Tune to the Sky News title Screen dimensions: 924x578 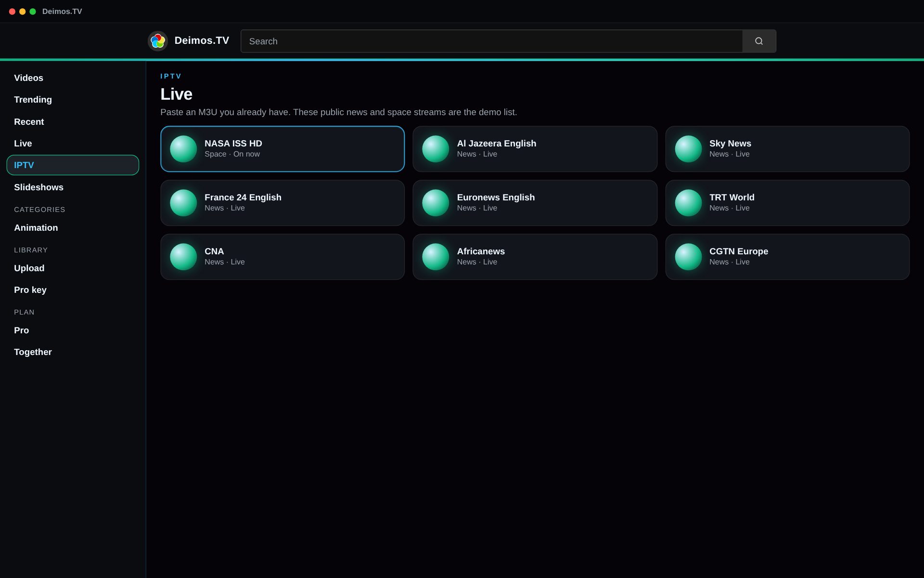(x=730, y=144)
